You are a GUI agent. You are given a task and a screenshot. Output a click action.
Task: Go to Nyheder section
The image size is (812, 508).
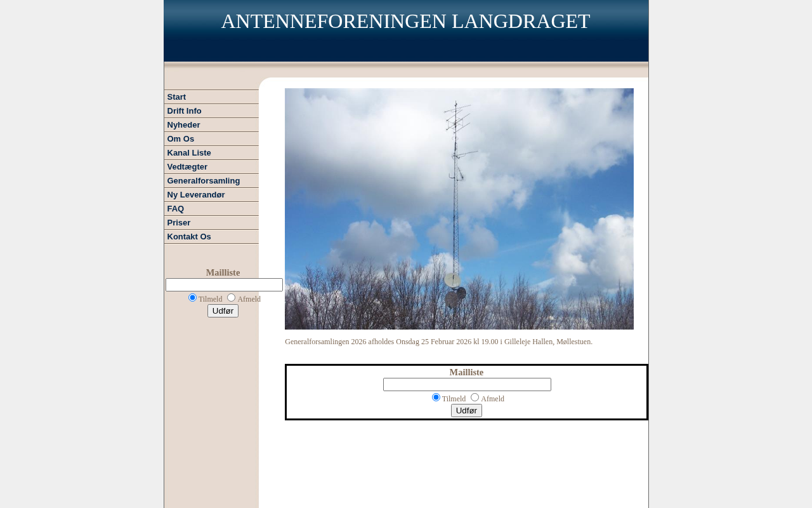point(211,125)
